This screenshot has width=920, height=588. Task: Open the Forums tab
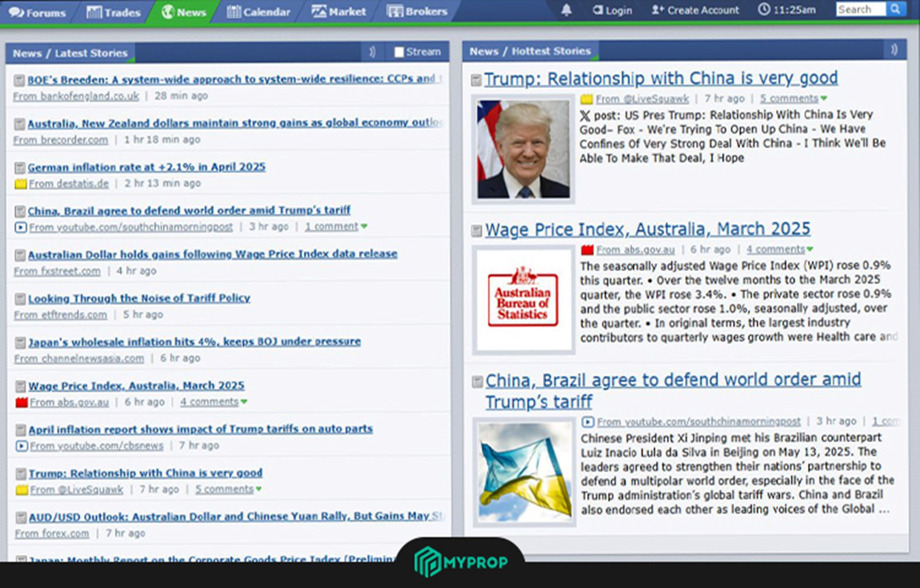tap(37, 12)
